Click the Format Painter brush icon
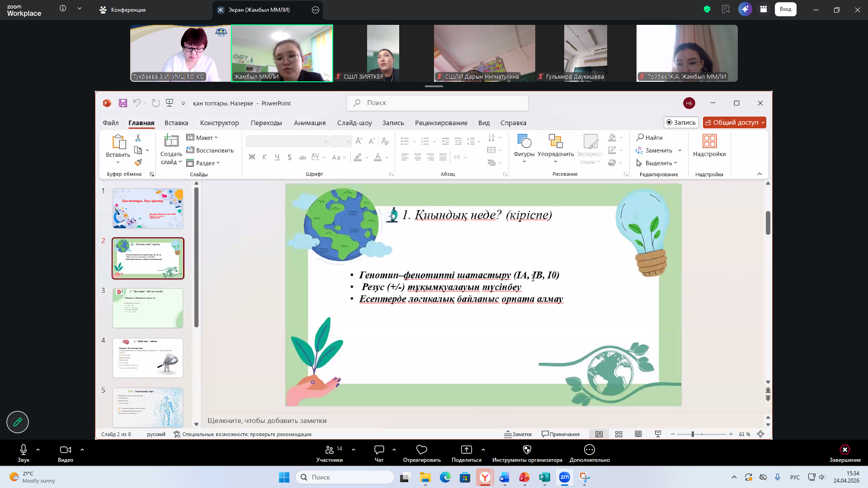Screen dimensions: 868x488 [138, 162]
